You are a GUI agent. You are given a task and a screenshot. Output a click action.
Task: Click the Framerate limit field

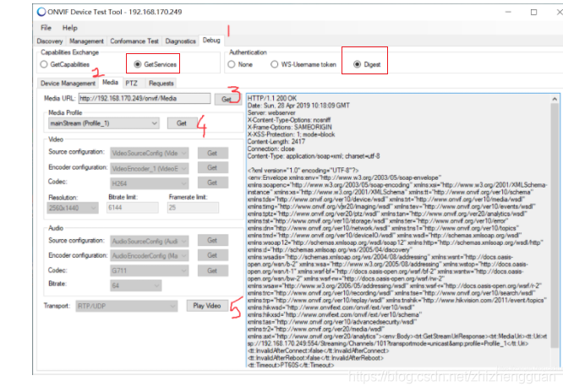click(x=193, y=208)
